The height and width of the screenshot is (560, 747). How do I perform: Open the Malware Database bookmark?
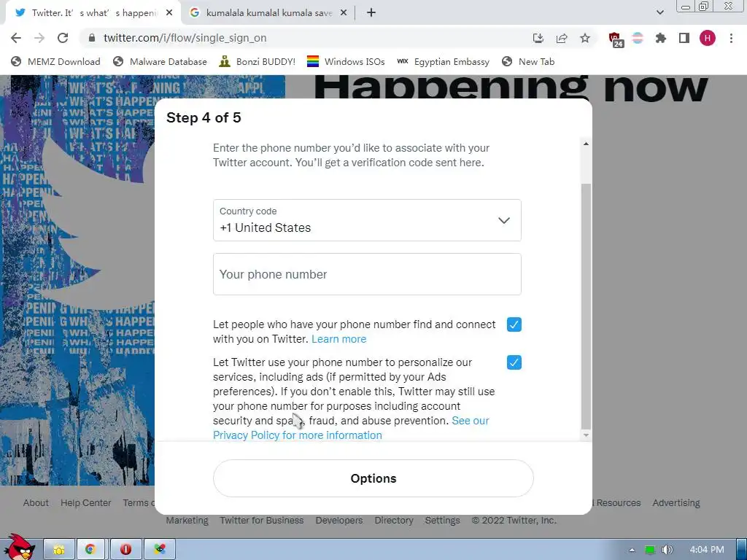[160, 61]
